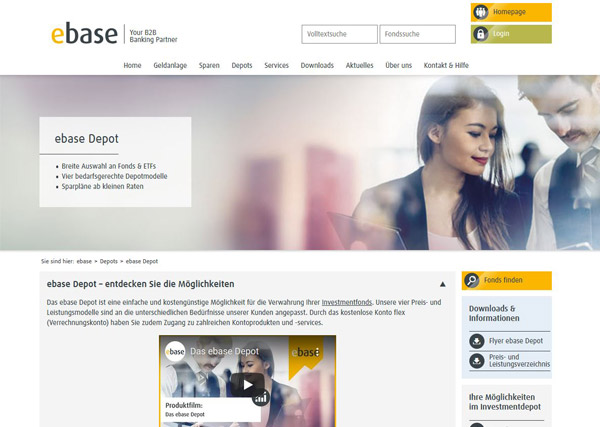This screenshot has width=600, height=427.
Task: Click the ebase logo
Action: pyautogui.click(x=83, y=34)
